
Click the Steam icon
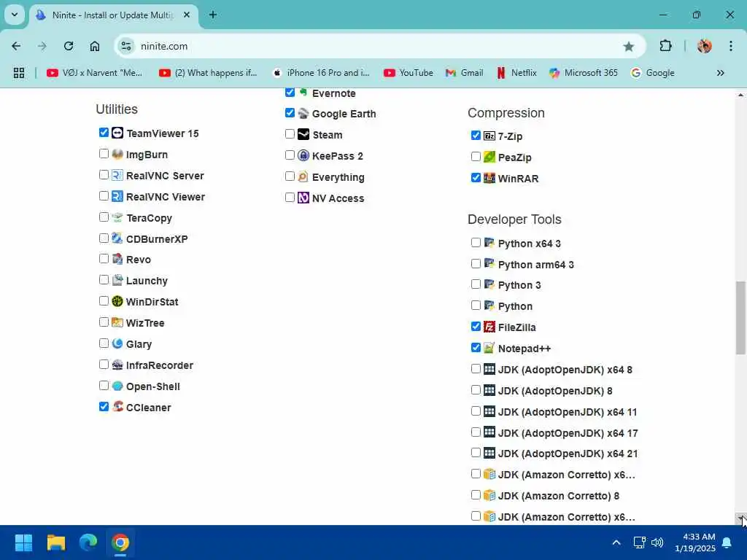coord(303,134)
